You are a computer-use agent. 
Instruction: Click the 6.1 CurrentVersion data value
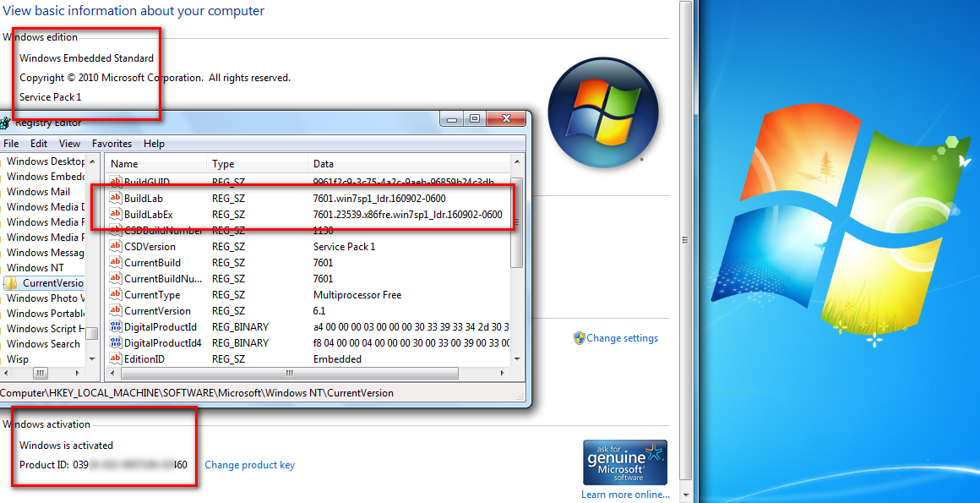pyautogui.click(x=319, y=311)
